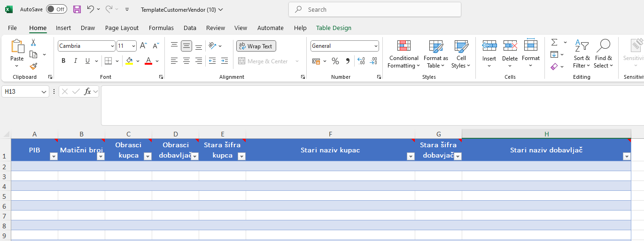Toggle AutoSave switch
The width and height of the screenshot is (644, 241).
pyautogui.click(x=56, y=9)
